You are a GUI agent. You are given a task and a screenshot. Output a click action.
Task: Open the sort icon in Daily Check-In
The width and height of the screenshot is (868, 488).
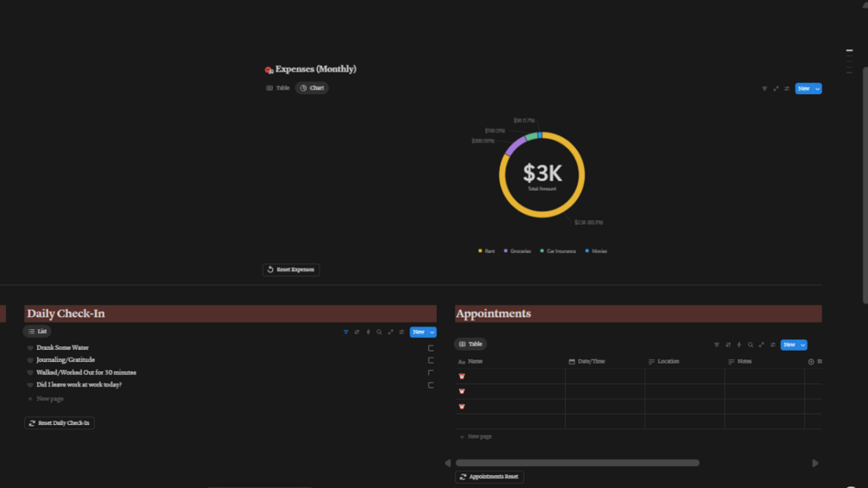pyautogui.click(x=357, y=332)
